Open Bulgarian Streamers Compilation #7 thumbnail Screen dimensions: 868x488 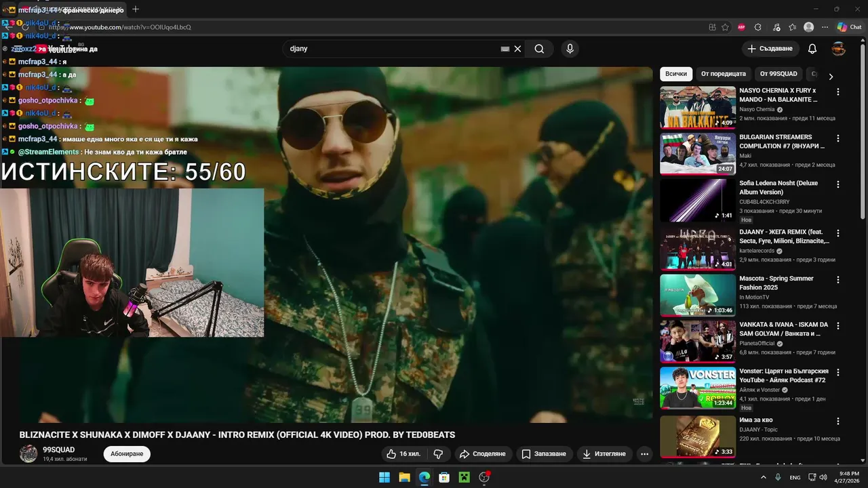698,154
